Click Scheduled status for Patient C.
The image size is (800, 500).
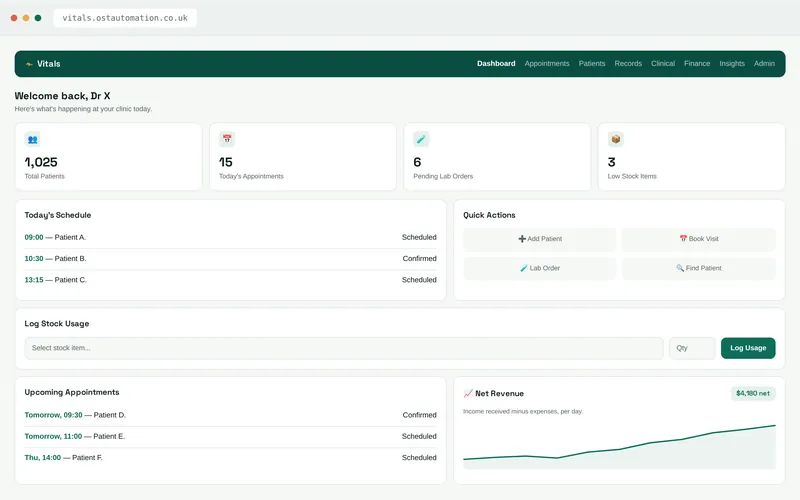[419, 280]
